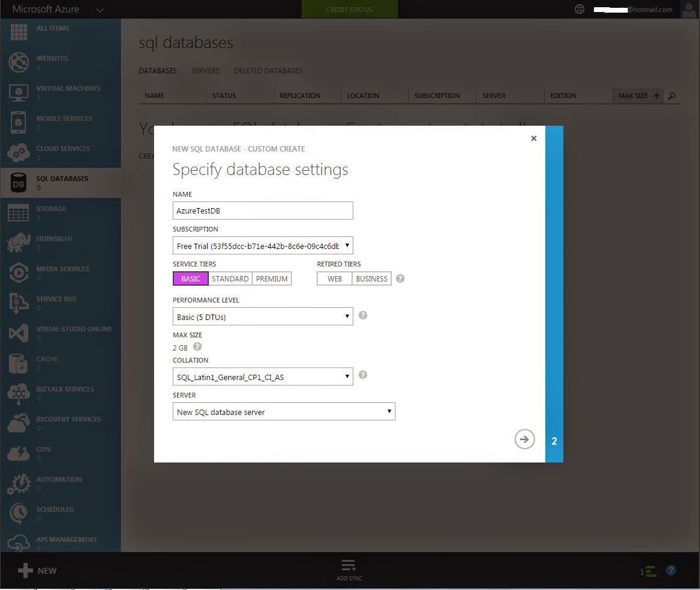Sort by the Max Size column header

637,96
